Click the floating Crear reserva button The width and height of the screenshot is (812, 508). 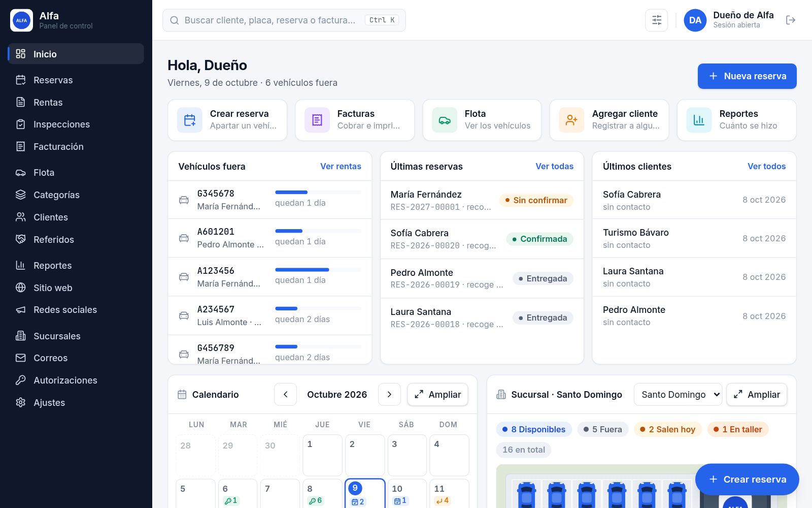coord(747,480)
